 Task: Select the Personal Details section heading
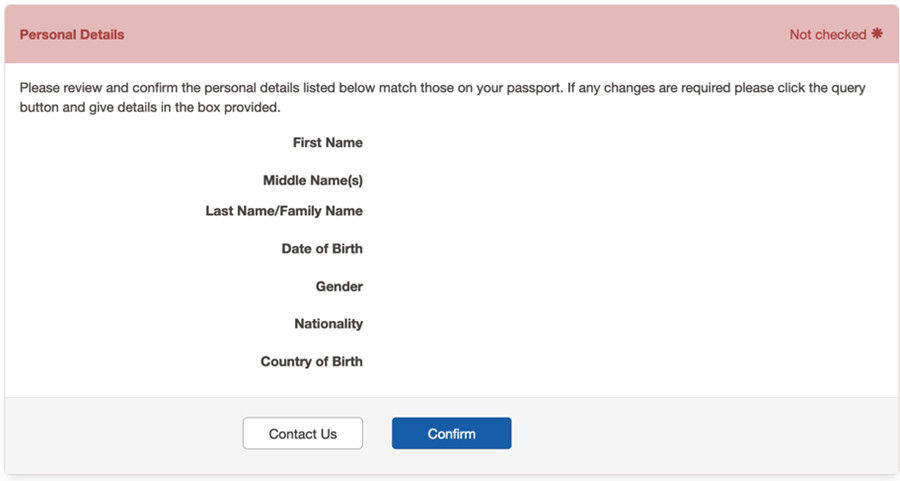pyautogui.click(x=72, y=35)
